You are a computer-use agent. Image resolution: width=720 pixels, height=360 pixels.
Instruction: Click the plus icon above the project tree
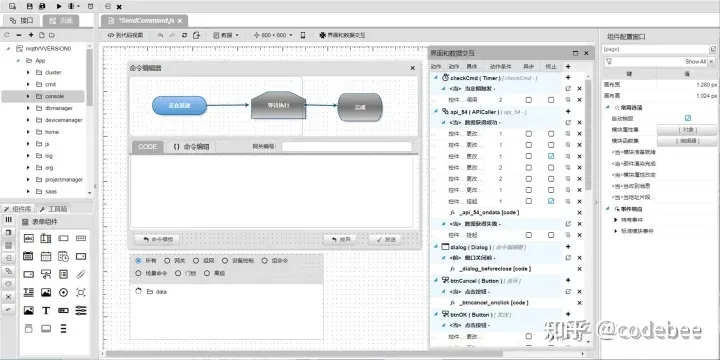(x=31, y=35)
